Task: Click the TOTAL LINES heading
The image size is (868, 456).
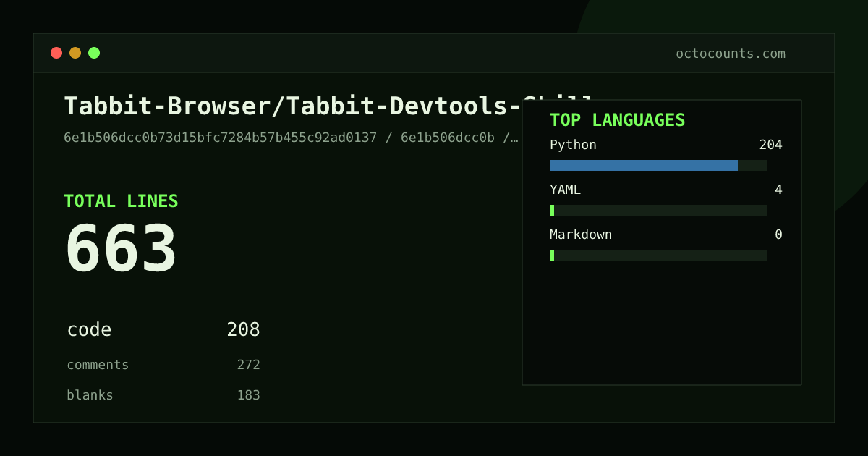Action: pyautogui.click(x=121, y=201)
